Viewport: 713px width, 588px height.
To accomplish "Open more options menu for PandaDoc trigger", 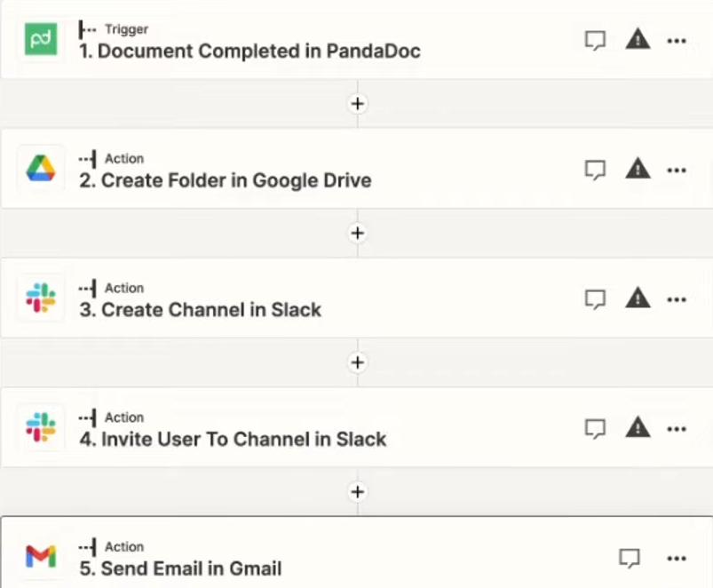I will [677, 41].
